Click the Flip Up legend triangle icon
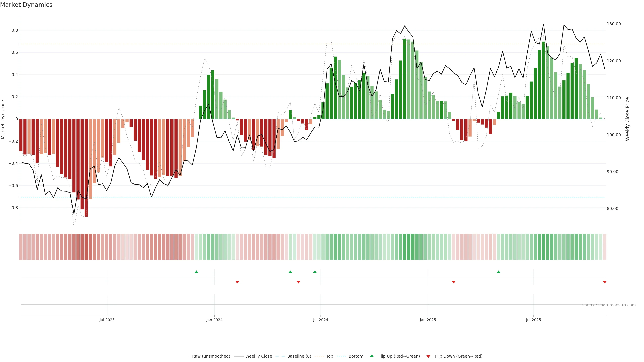The height and width of the screenshot is (362, 644). (x=372, y=356)
